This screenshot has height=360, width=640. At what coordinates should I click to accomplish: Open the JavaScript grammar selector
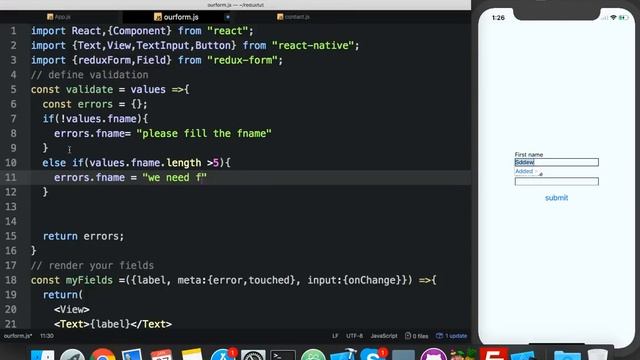(x=384, y=336)
